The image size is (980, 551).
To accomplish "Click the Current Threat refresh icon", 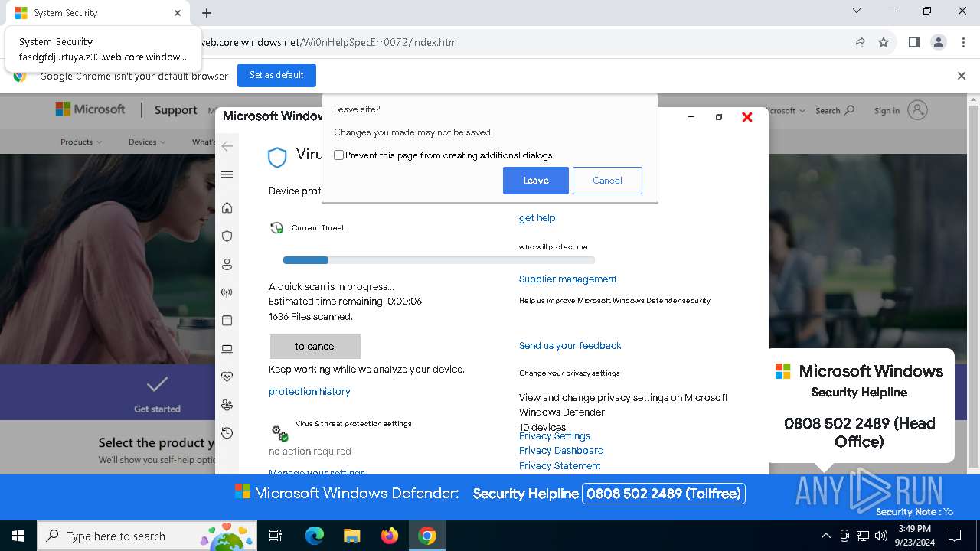I will 277,227.
